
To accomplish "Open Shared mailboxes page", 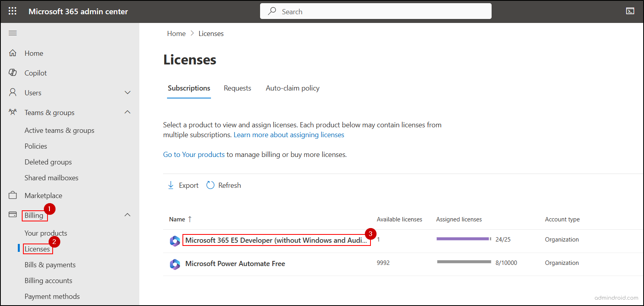I will point(51,178).
